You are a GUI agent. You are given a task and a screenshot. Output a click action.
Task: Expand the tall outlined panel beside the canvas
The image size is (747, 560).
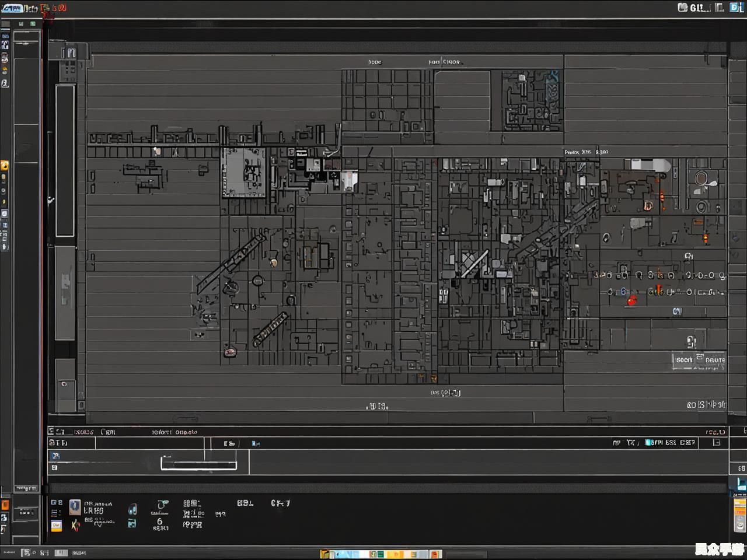[65, 160]
